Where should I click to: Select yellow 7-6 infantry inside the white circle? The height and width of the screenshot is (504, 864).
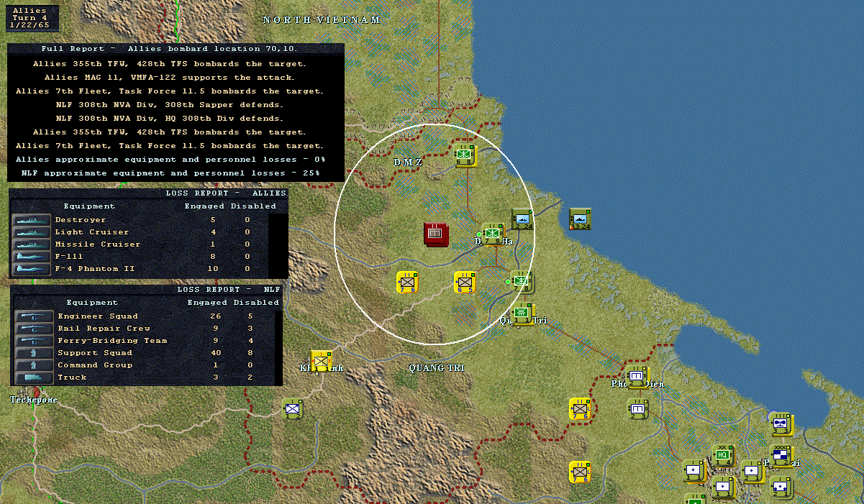pos(408,282)
